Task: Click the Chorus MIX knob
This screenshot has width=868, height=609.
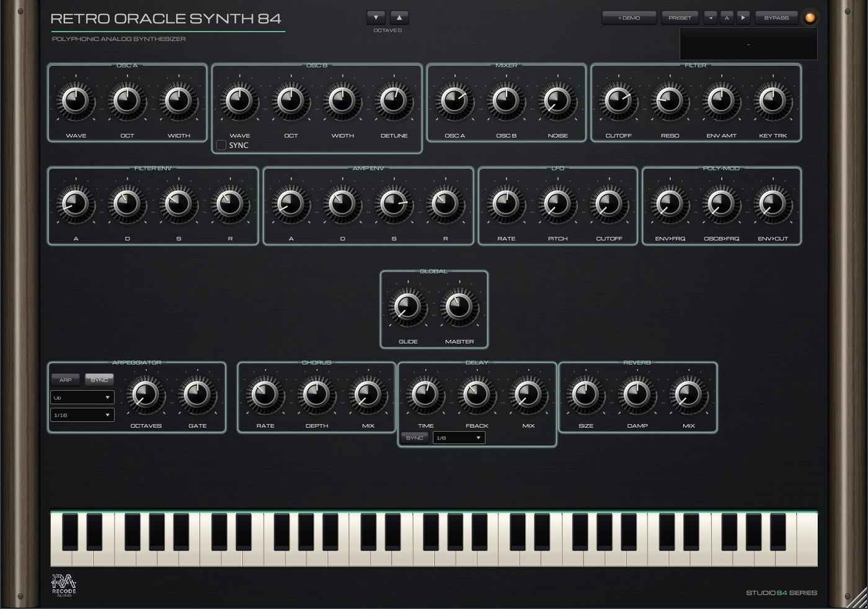Action: [x=368, y=394]
